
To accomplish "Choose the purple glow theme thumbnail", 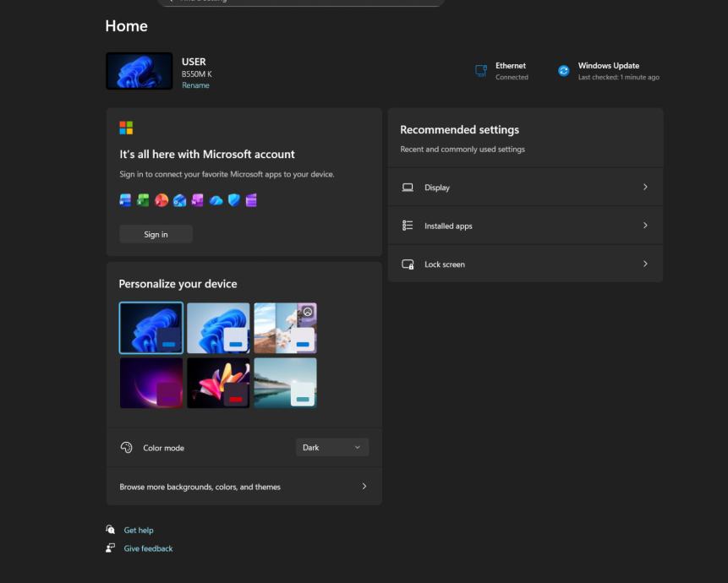I will coord(151,383).
